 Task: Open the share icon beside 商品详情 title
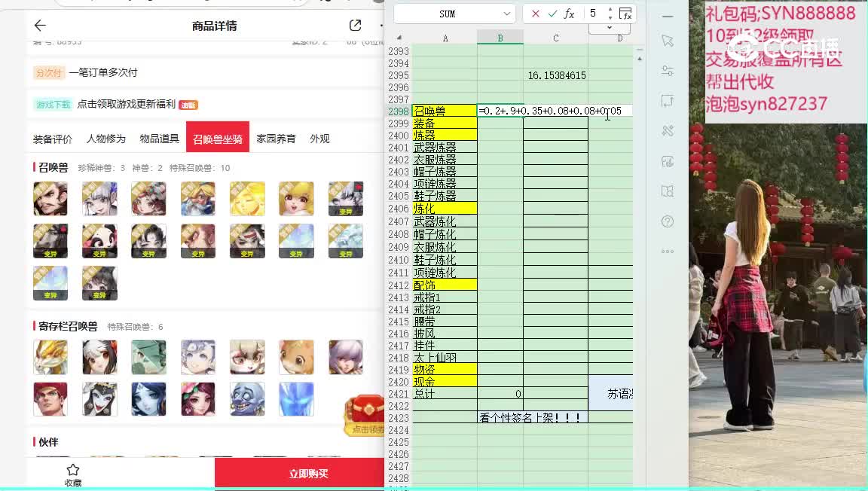[356, 26]
